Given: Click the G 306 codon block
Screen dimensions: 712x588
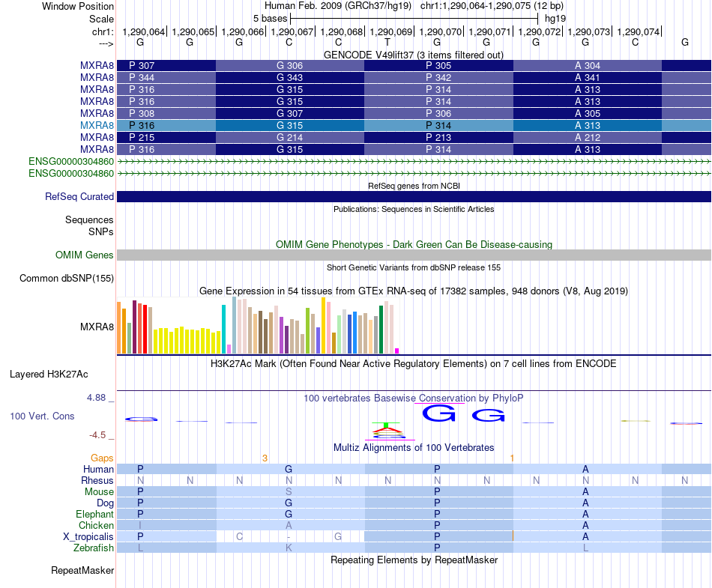Looking at the screenshot, I should coord(290,65).
